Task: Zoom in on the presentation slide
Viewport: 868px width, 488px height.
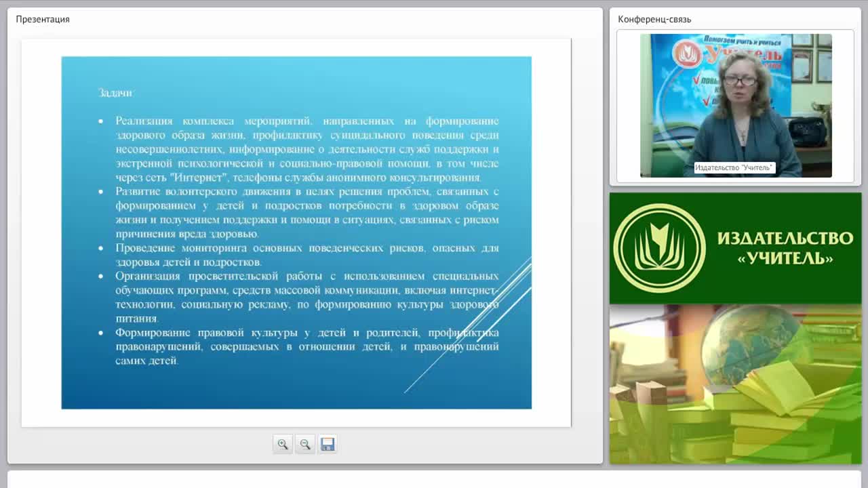Action: point(283,444)
